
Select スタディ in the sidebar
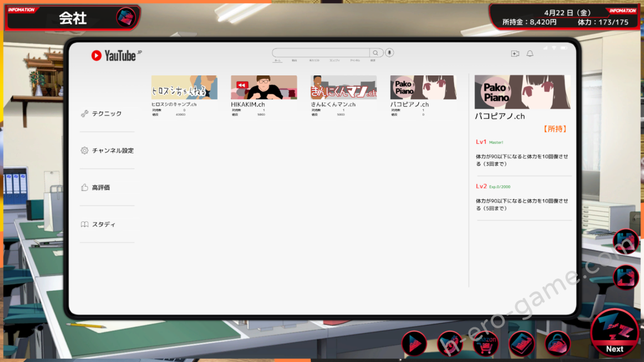[x=104, y=224]
